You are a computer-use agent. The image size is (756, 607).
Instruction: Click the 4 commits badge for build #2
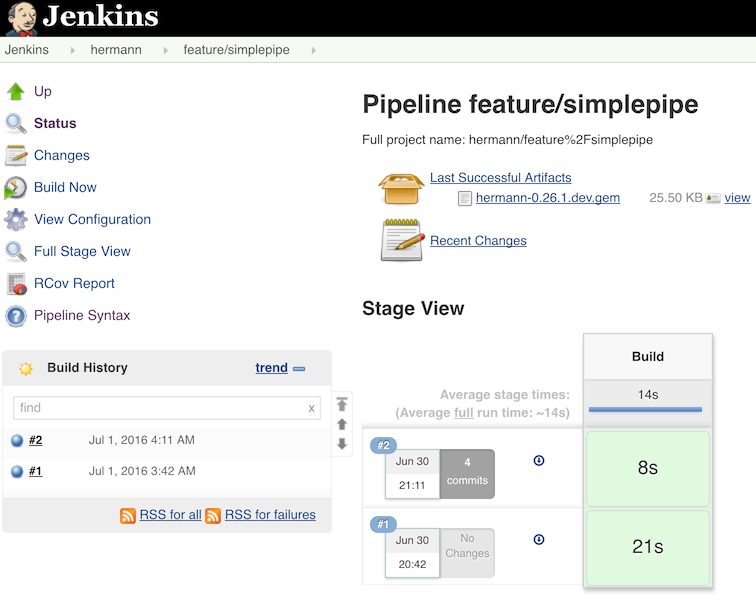(467, 473)
